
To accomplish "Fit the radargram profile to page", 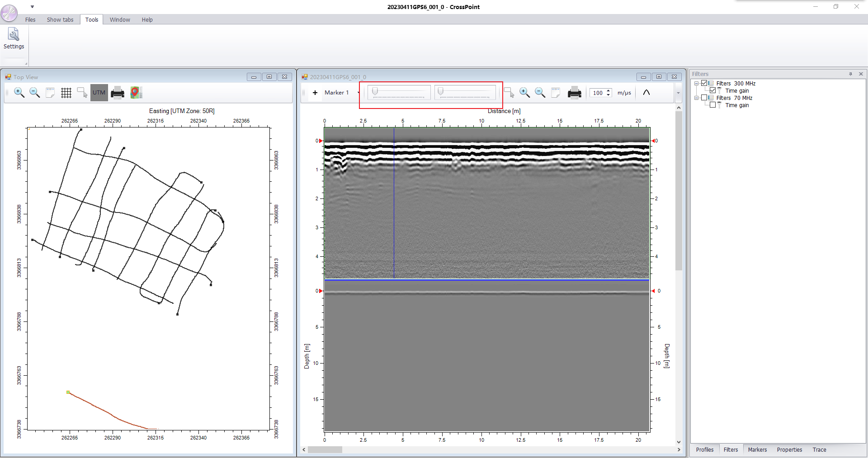I will (556, 93).
